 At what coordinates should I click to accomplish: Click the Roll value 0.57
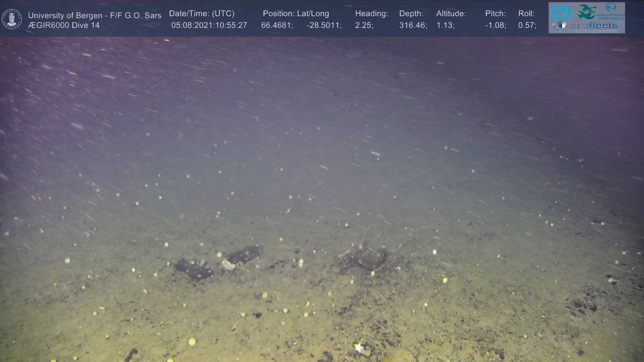527,25
